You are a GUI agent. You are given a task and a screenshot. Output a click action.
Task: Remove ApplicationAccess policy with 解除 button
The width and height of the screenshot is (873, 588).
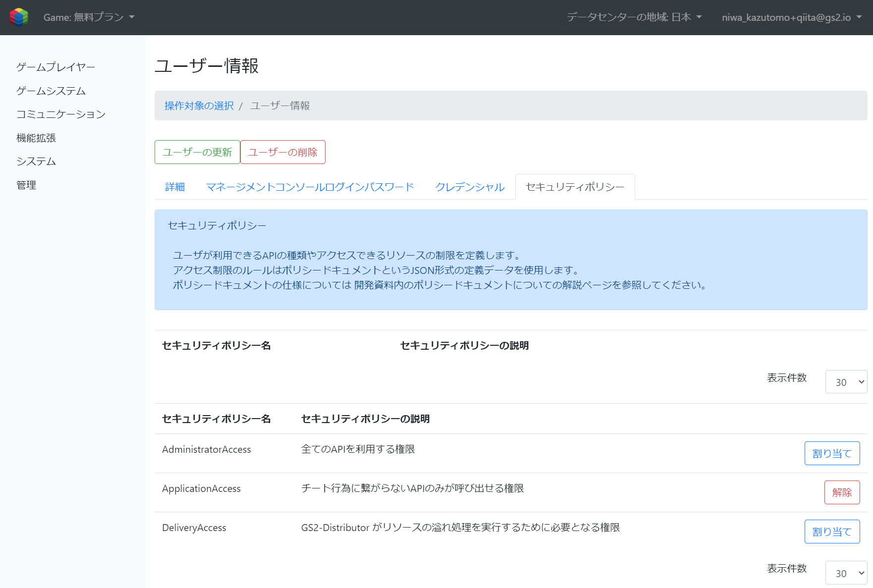pos(842,492)
